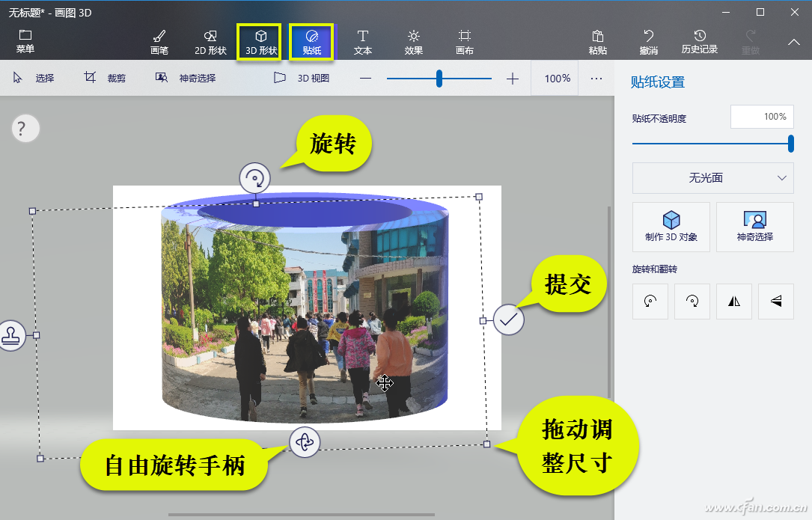
Task: Switch to the 贴纸 (Stickers) tab
Action: 311,41
